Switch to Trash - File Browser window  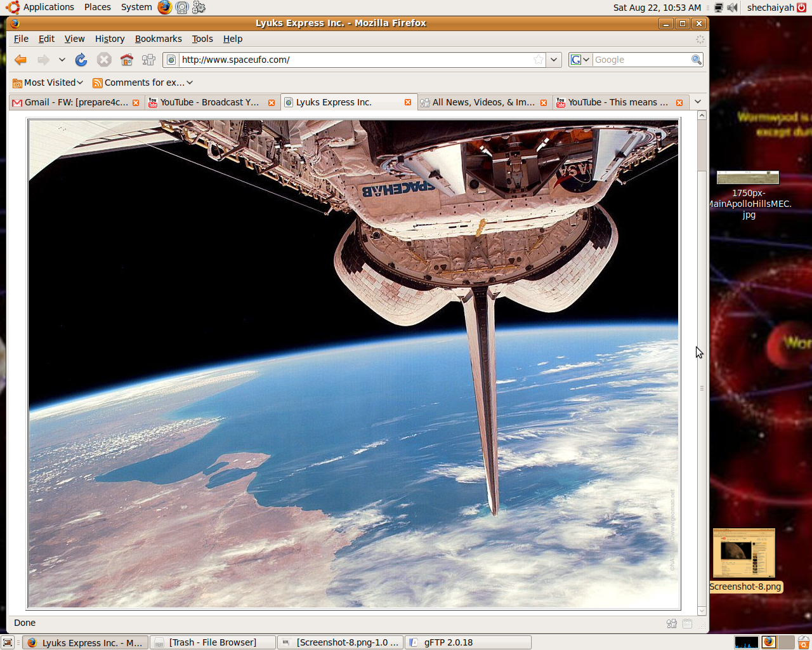pos(213,642)
